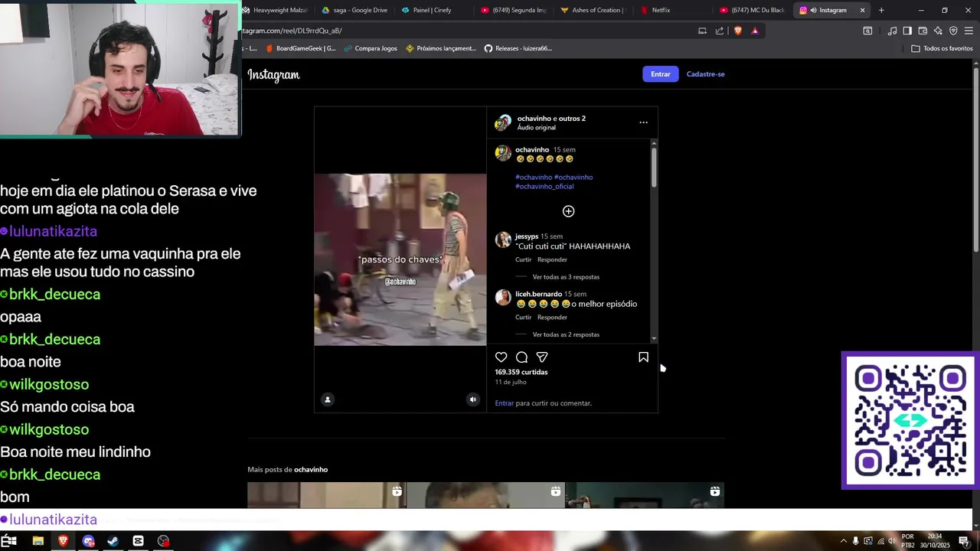Open the Brave Wallet icon

923,31
